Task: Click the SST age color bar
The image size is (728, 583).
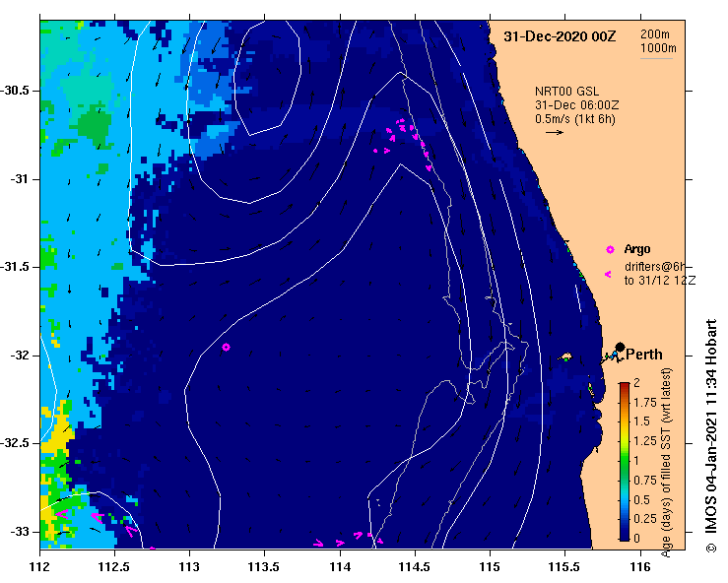Action: tap(625, 462)
